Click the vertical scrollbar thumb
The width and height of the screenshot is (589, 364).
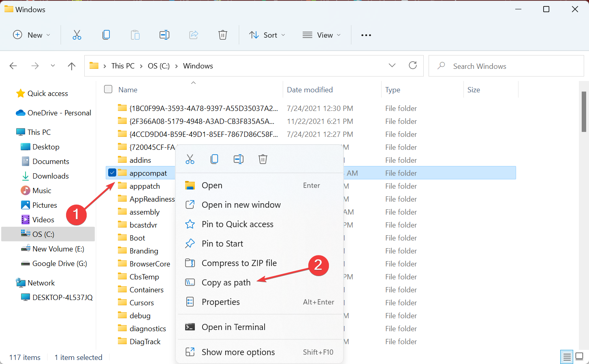coord(584,112)
